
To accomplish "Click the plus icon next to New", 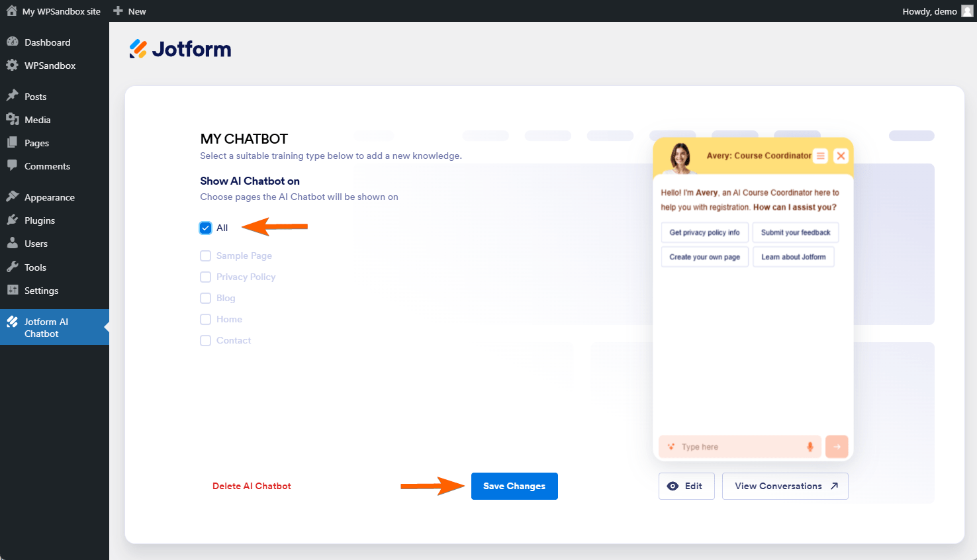I will [118, 11].
